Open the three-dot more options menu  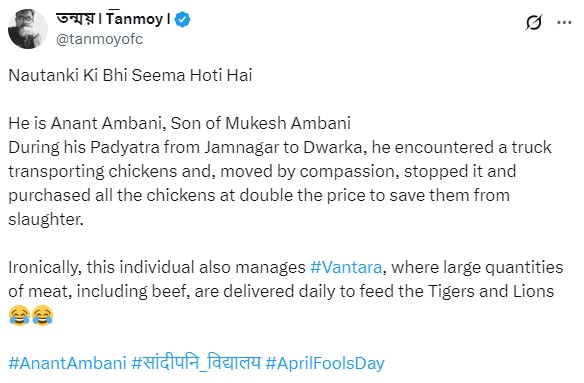564,23
